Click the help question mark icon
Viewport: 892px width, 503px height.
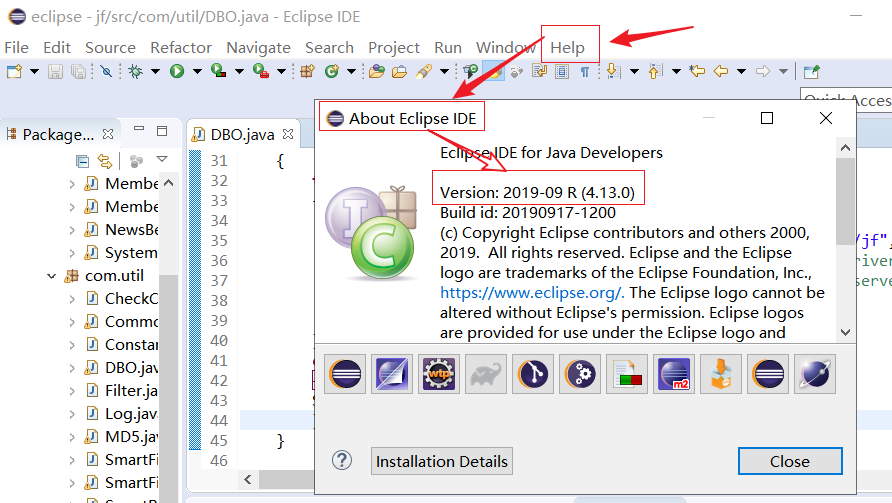(x=342, y=460)
